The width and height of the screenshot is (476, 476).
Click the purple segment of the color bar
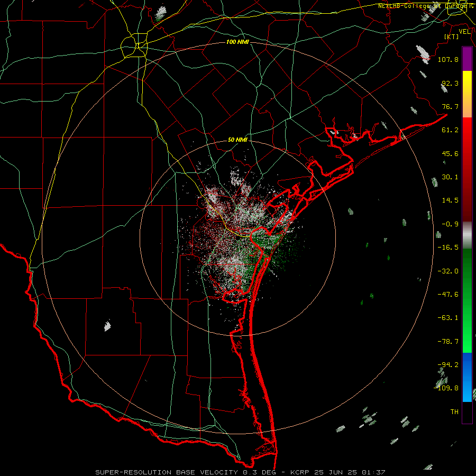pos(467,59)
